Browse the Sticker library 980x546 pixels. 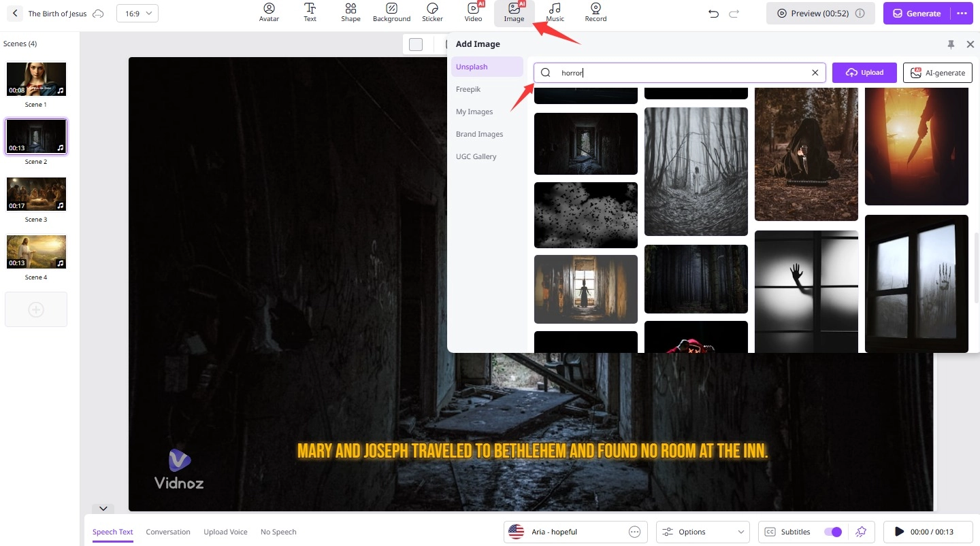[432, 13]
